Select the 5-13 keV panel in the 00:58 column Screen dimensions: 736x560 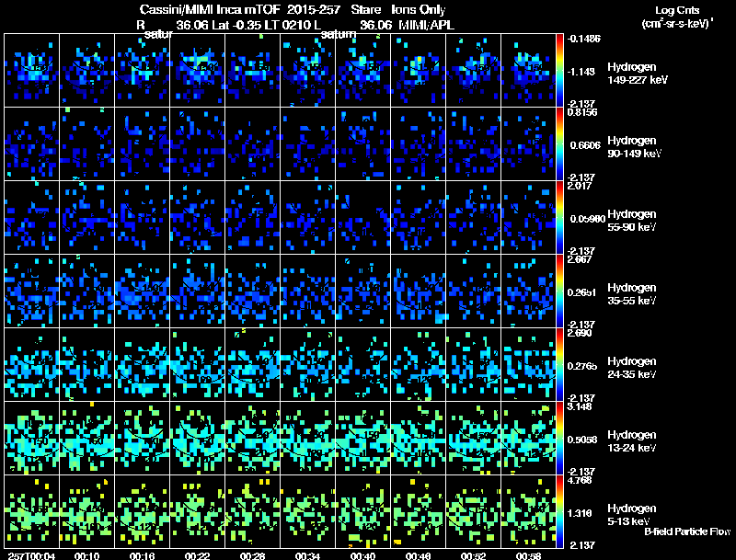pos(529,512)
